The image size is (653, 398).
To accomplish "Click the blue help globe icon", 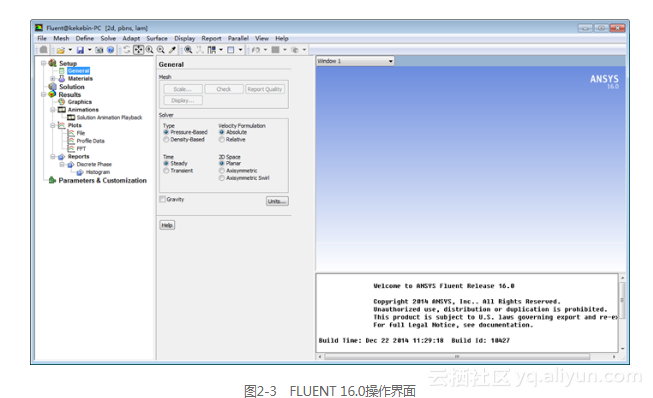I will click(x=110, y=50).
